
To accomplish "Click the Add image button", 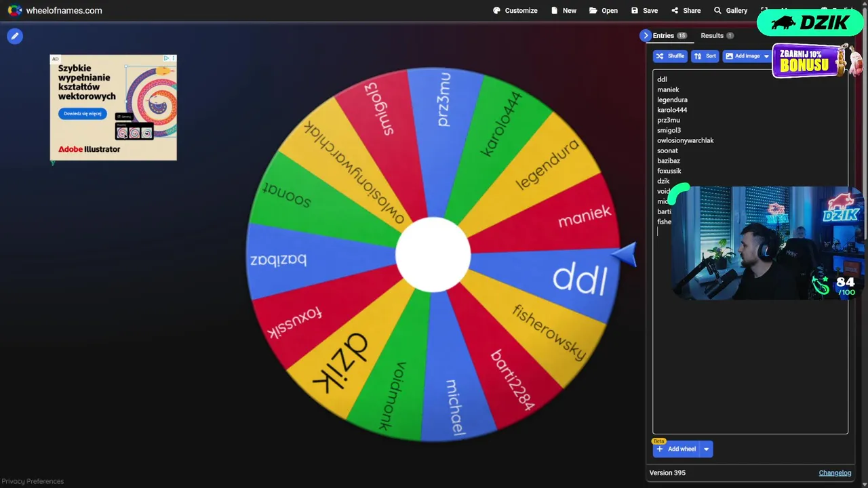I will point(743,56).
